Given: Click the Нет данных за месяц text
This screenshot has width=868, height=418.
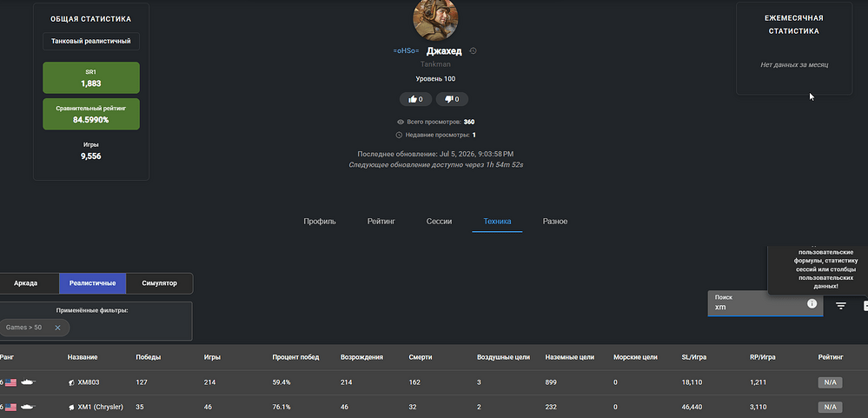Looking at the screenshot, I should pyautogui.click(x=794, y=65).
